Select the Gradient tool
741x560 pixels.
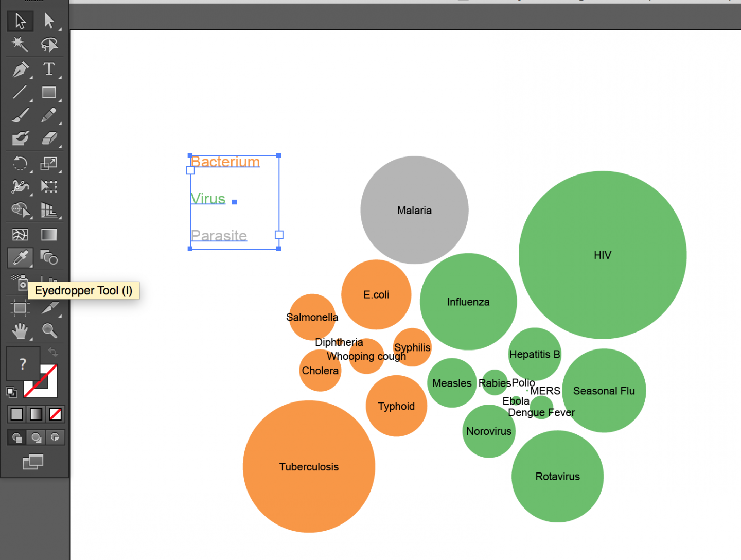[50, 234]
